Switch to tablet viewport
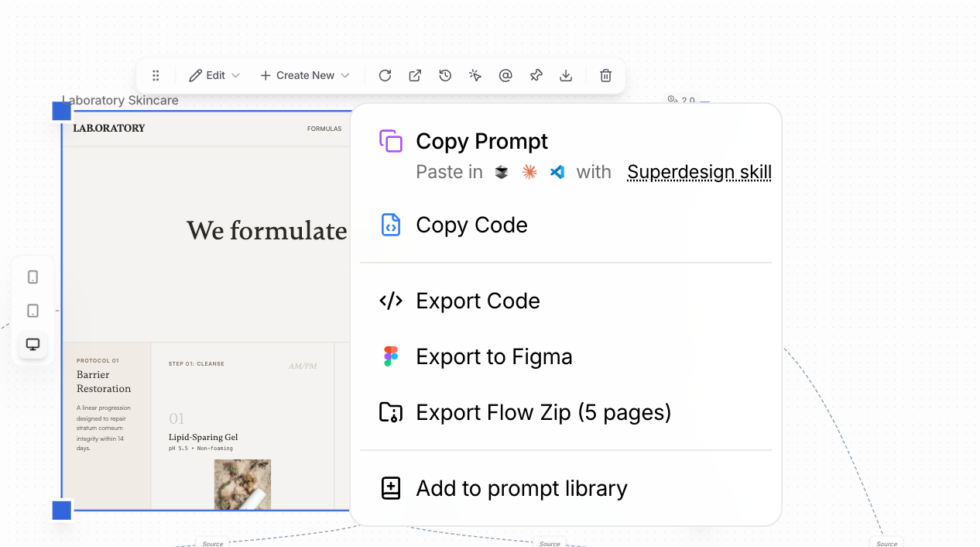This screenshot has width=980, height=547. [x=32, y=310]
